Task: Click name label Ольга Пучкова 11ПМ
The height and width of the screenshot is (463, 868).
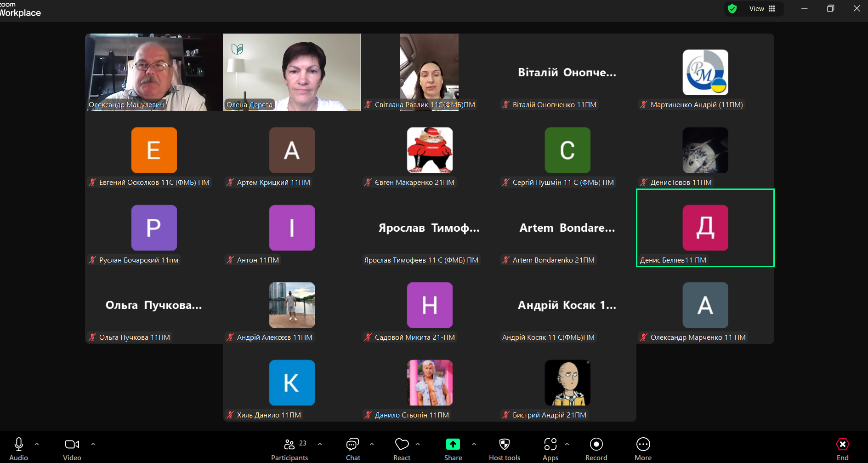Action: click(135, 337)
